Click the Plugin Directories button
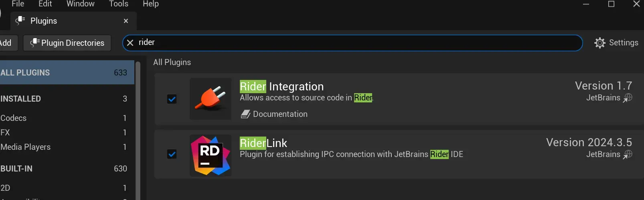The image size is (644, 200). 67,43
